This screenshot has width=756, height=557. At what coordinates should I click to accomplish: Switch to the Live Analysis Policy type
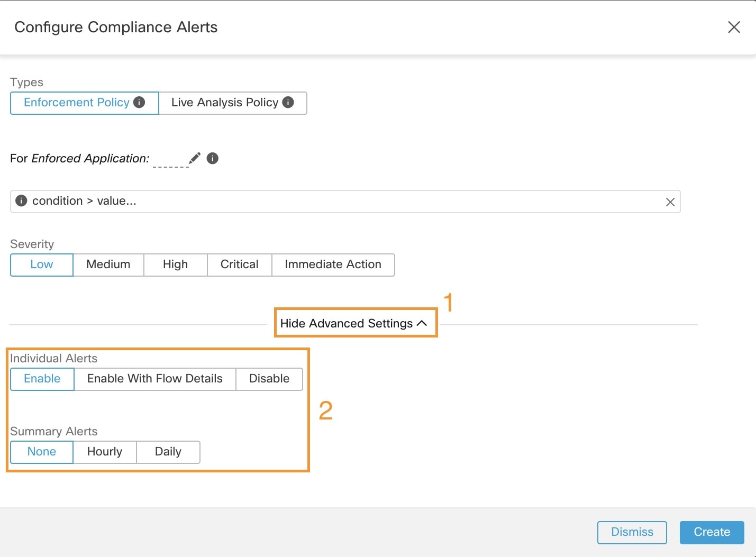coord(225,103)
